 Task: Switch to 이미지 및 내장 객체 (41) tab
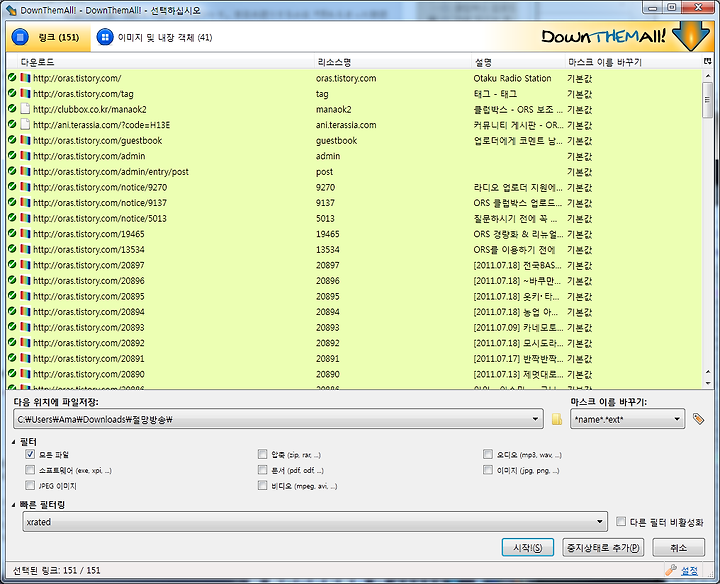[155, 37]
